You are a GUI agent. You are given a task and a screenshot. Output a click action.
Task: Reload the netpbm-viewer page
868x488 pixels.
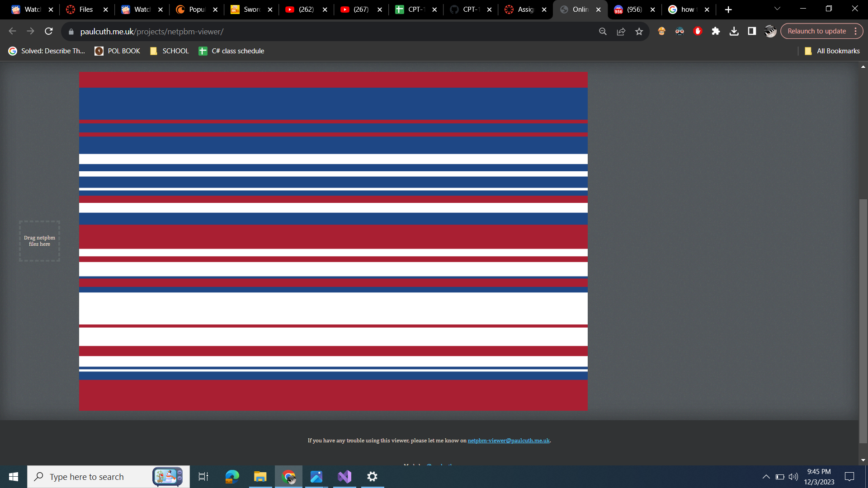tap(49, 31)
